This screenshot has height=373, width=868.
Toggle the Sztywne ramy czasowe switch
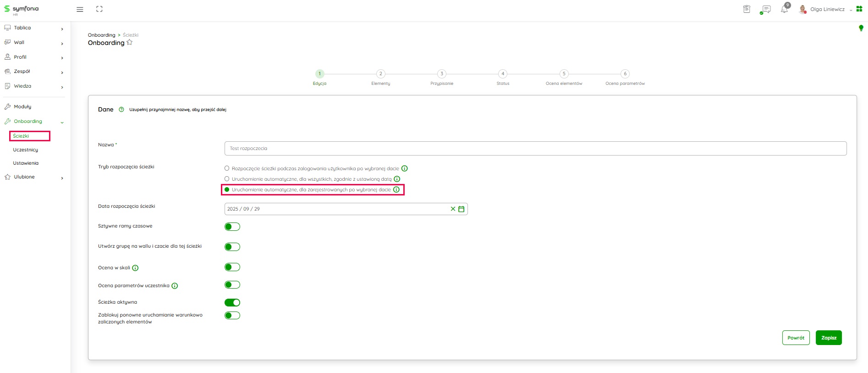pos(232,227)
